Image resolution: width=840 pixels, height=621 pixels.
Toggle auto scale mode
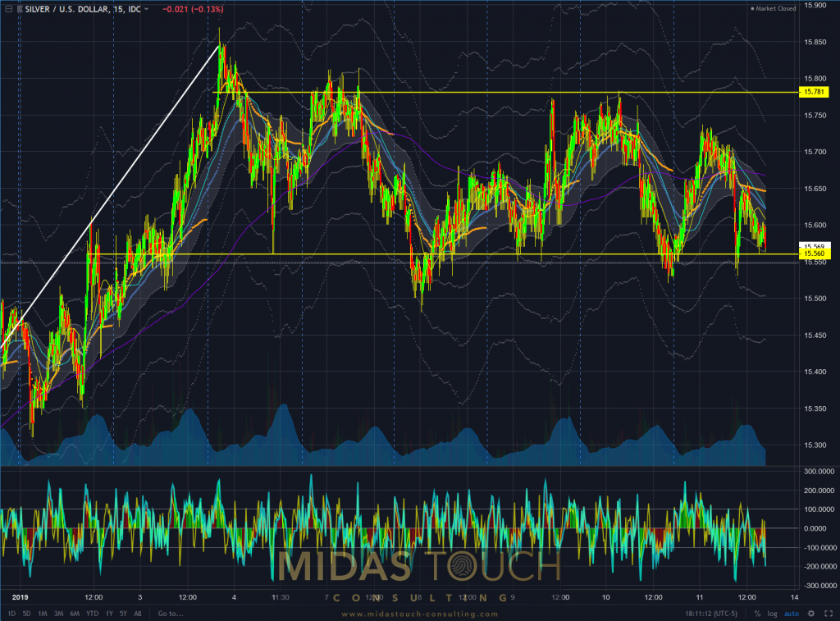(791, 613)
